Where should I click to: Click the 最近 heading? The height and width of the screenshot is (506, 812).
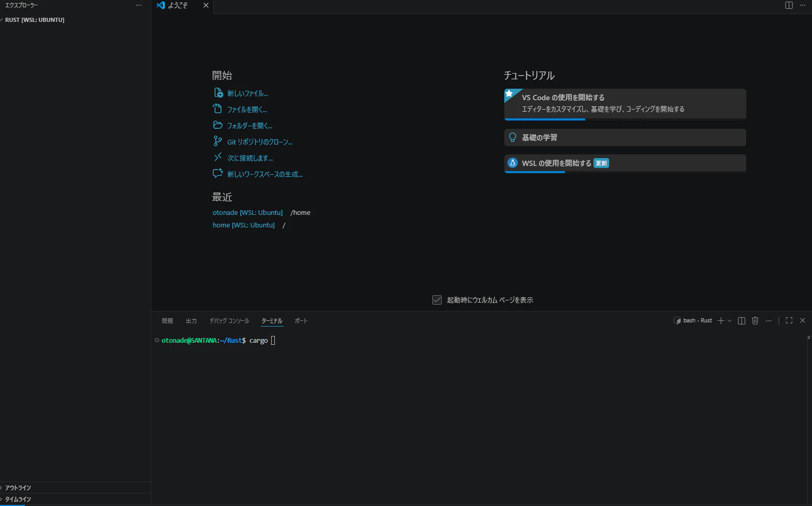222,197
